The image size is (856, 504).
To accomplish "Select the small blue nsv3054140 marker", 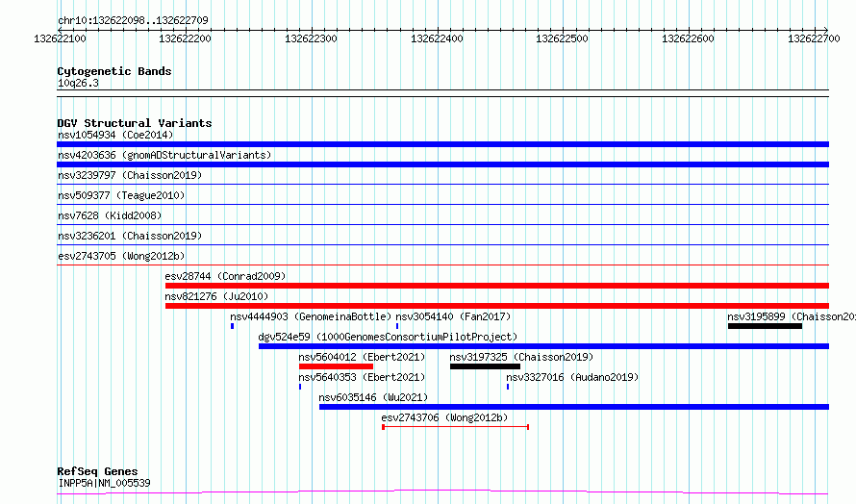I will click(397, 326).
